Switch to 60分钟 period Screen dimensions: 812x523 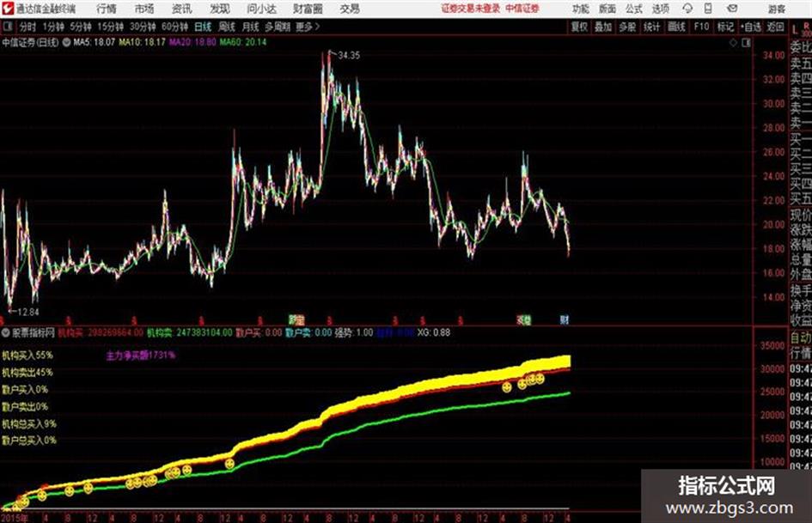(x=174, y=27)
